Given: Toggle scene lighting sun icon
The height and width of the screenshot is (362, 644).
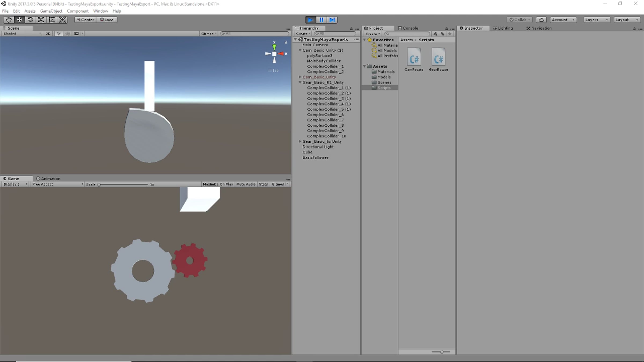Looking at the screenshot, I should tap(59, 34).
